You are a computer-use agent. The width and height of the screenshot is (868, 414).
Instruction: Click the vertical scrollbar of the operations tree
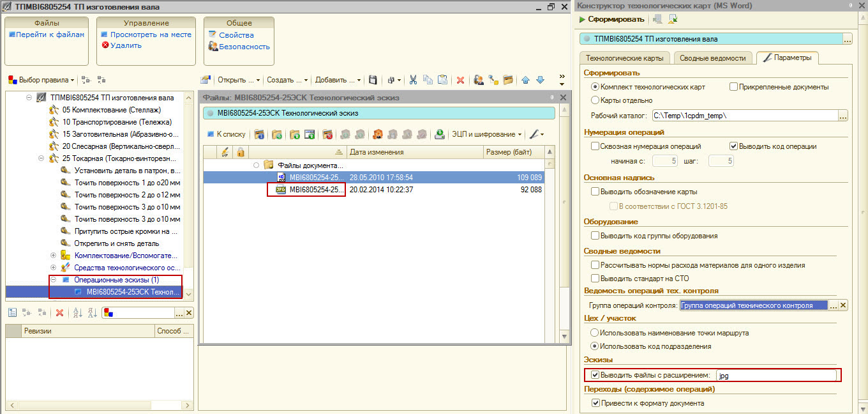[x=188, y=192]
